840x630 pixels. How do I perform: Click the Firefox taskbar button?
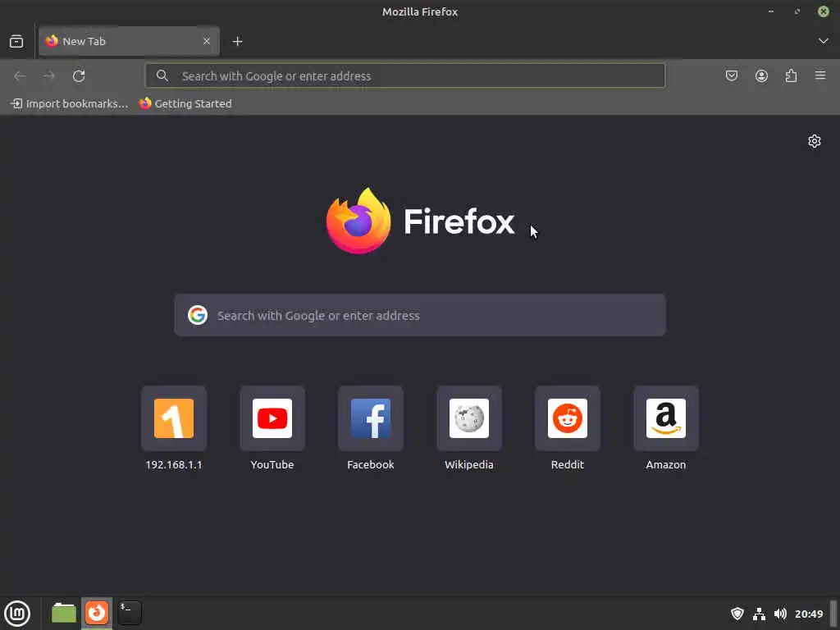click(x=97, y=613)
